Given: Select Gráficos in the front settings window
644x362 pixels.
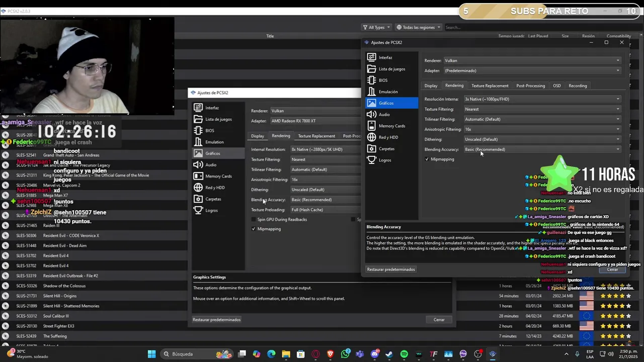Looking at the screenshot, I should point(391,103).
